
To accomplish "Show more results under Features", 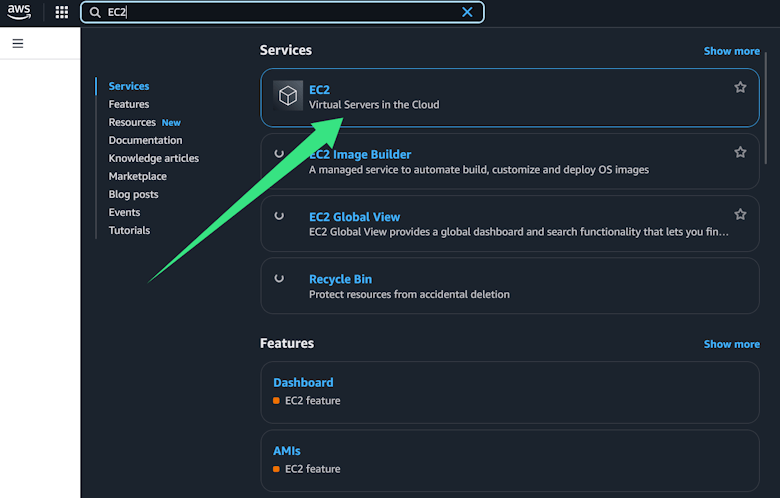I will point(731,344).
